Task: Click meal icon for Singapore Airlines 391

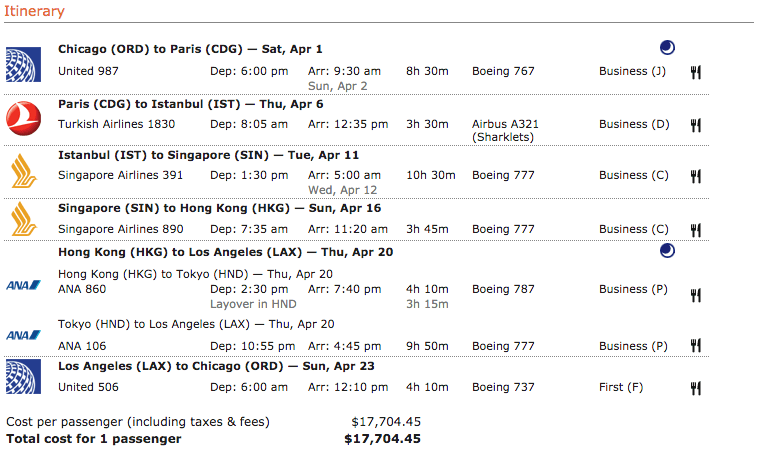Action: pyautogui.click(x=696, y=176)
